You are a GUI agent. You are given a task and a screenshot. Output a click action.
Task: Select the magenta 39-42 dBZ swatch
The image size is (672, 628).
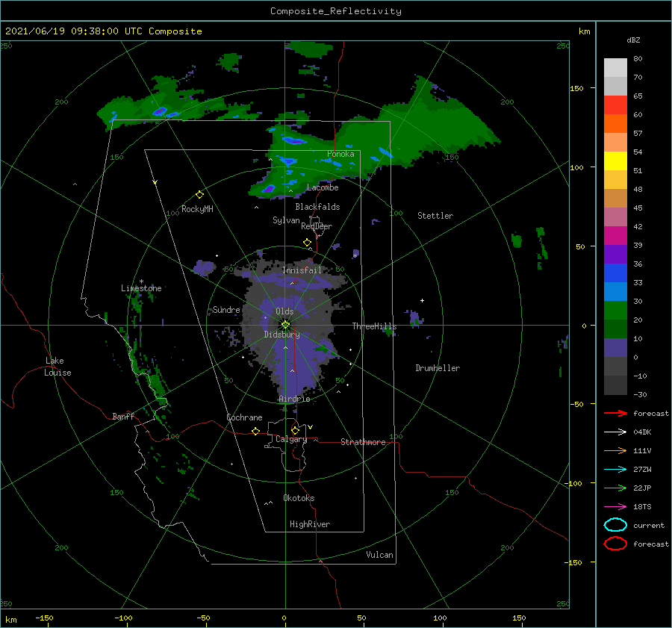pos(615,236)
